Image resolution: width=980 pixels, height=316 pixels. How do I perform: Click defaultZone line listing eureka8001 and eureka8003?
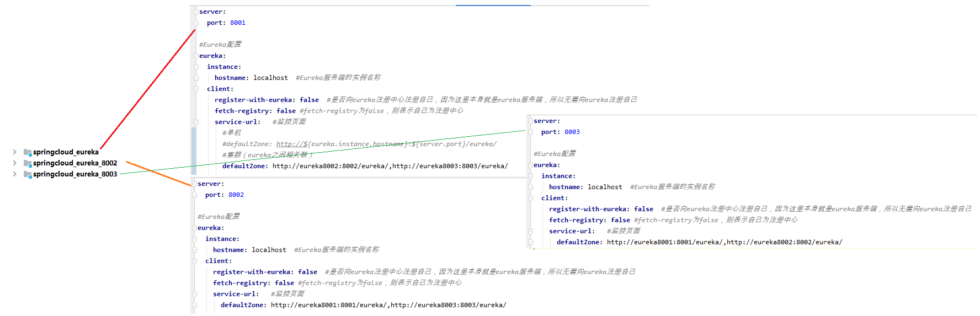pos(364,305)
